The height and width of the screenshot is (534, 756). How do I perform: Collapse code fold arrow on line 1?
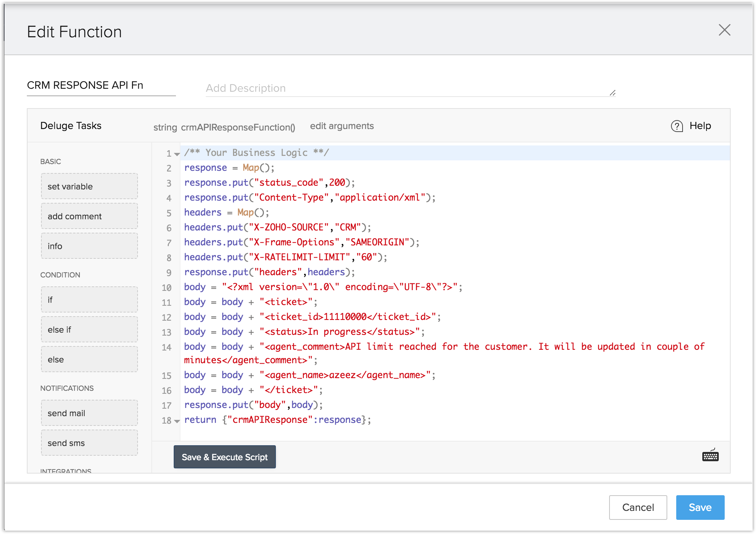coord(177,154)
